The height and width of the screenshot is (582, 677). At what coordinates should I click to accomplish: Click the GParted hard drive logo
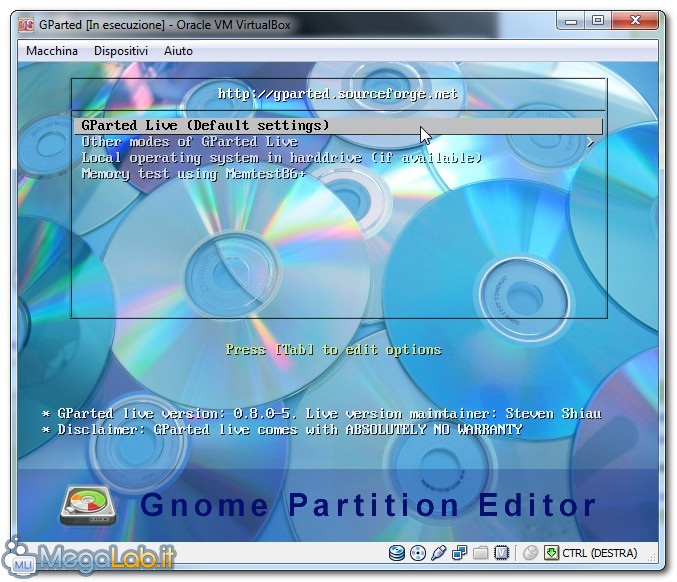(88, 505)
